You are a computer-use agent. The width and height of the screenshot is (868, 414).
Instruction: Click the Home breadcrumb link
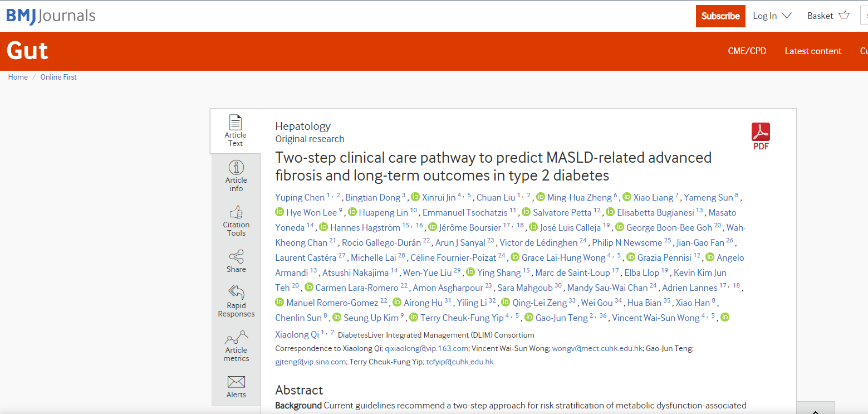[x=18, y=77]
